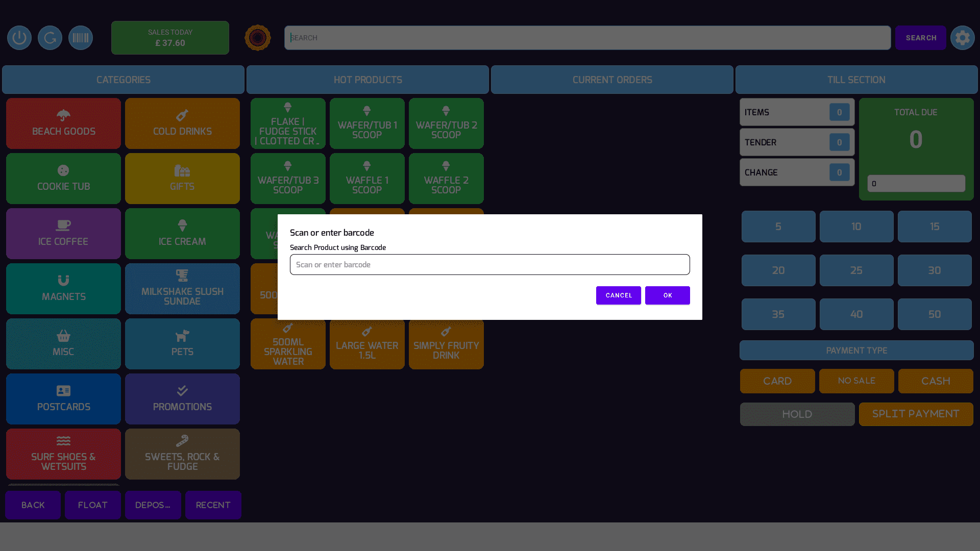The width and height of the screenshot is (980, 551).
Task: Click the power logout icon
Action: pyautogui.click(x=19, y=38)
